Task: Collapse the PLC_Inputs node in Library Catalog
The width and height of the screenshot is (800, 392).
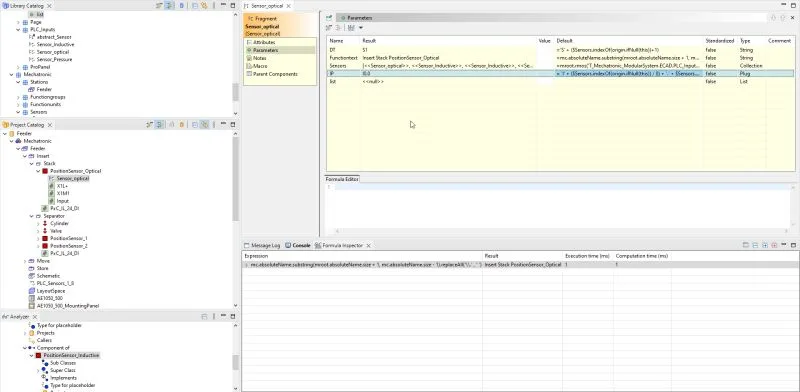Action: coord(18,30)
